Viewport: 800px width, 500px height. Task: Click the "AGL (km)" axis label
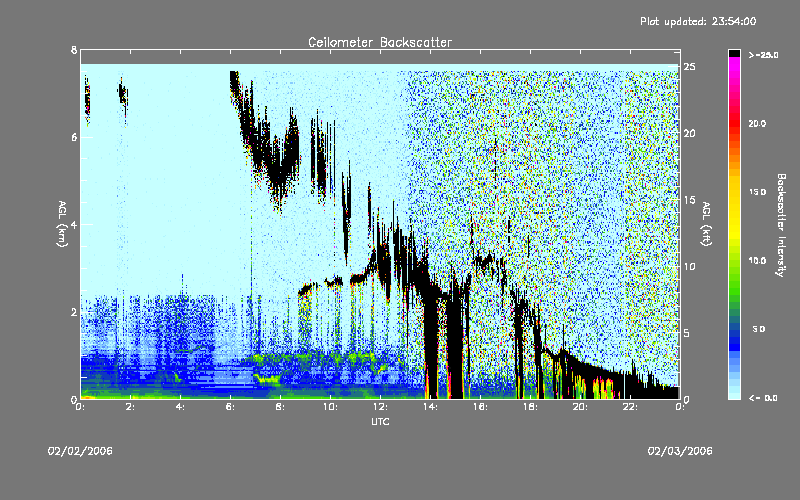62,223
